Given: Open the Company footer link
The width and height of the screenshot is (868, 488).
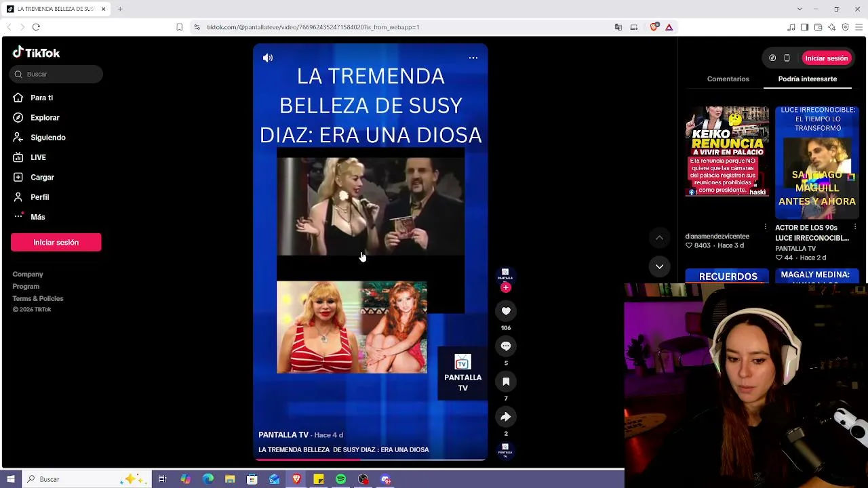Looking at the screenshot, I should (x=28, y=274).
